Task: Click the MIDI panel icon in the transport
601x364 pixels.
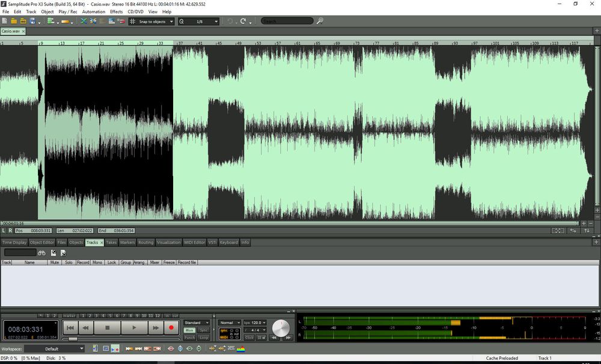Action: point(224,338)
